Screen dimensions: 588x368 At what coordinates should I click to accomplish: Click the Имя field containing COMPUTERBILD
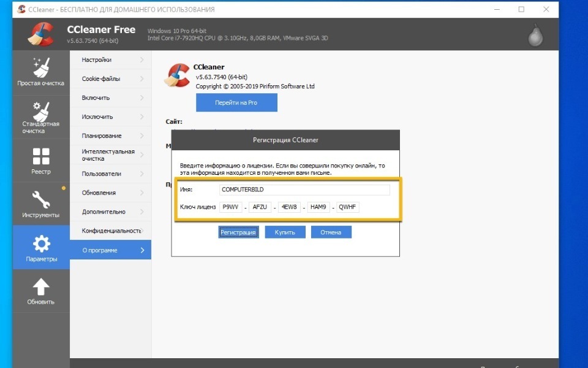[x=304, y=190]
